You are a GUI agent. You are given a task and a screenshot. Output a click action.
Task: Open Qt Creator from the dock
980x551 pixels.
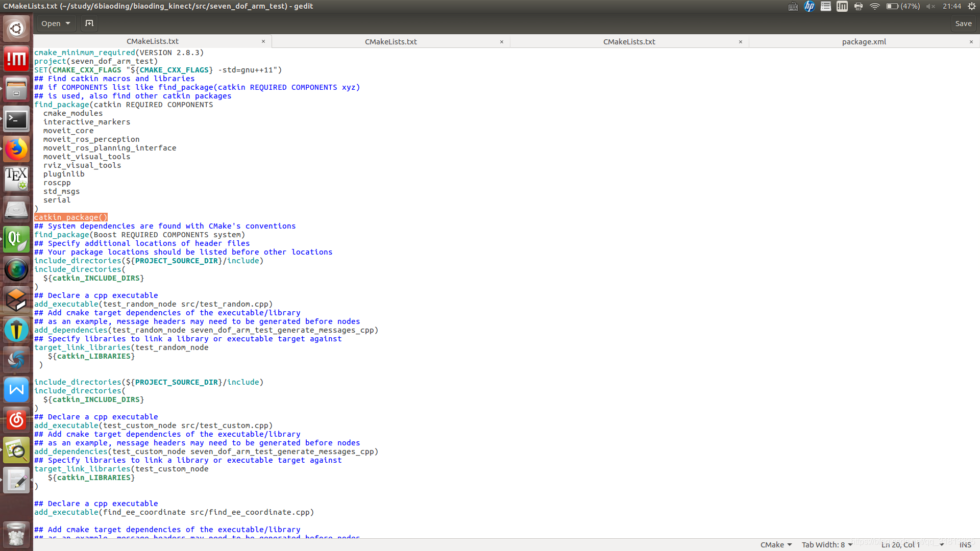pyautogui.click(x=16, y=239)
